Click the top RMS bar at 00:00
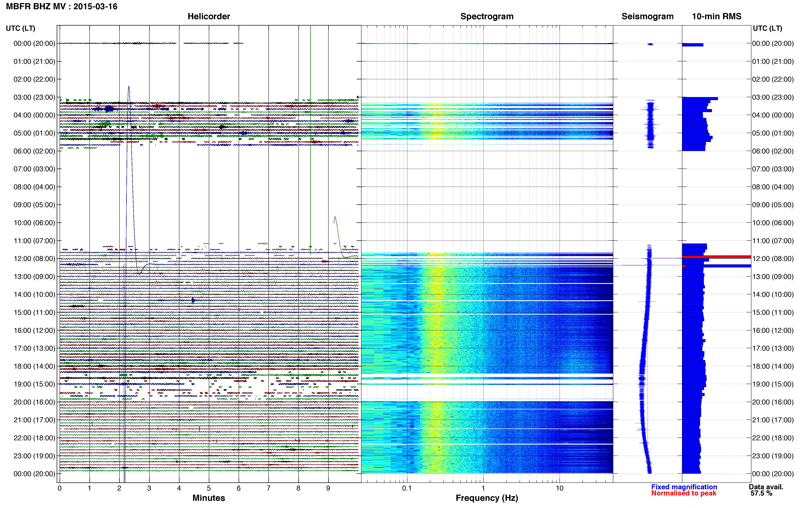This screenshot has width=812, height=508. (692, 45)
